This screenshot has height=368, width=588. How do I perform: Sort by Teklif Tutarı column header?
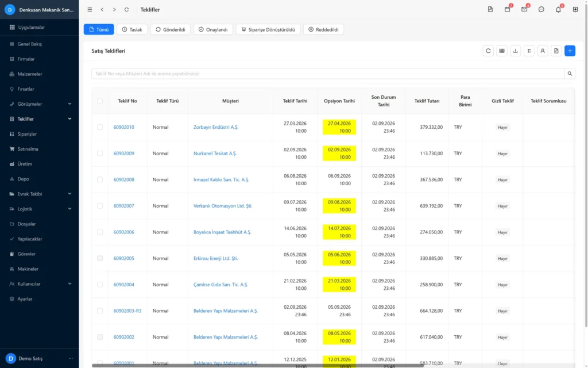point(427,101)
